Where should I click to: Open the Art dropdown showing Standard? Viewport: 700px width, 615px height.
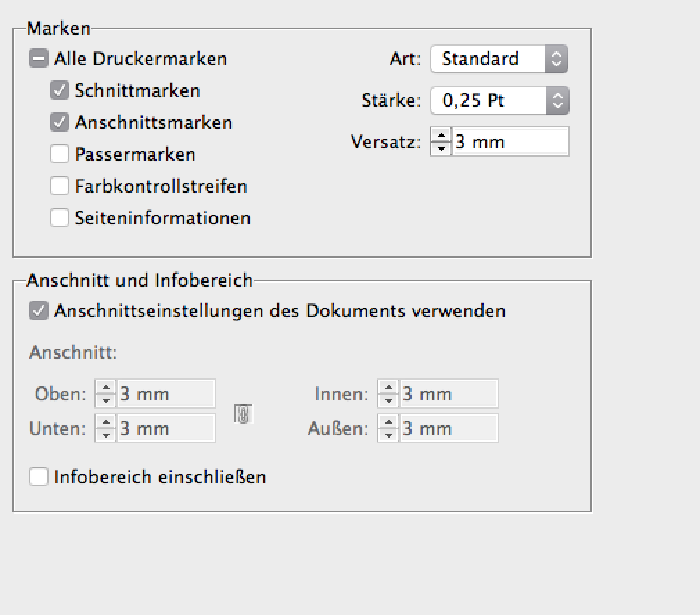coord(499,59)
